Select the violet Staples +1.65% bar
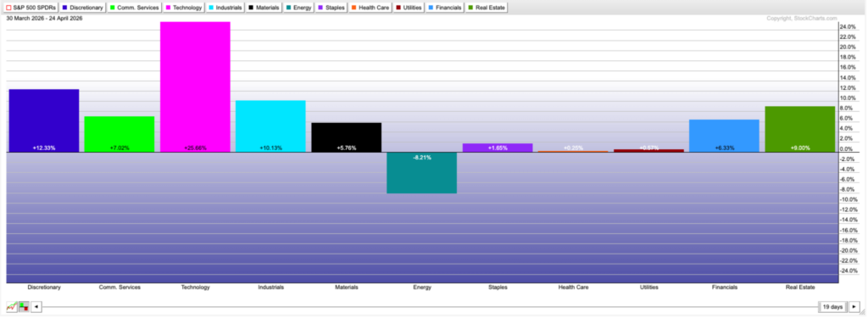Image resolution: width=868 pixels, height=318 pixels. pyautogui.click(x=498, y=148)
